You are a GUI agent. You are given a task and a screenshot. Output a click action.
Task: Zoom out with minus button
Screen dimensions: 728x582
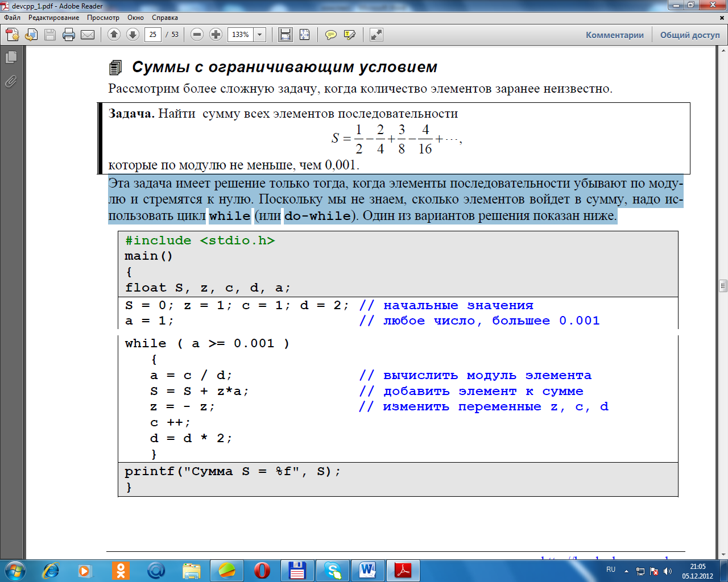click(197, 35)
